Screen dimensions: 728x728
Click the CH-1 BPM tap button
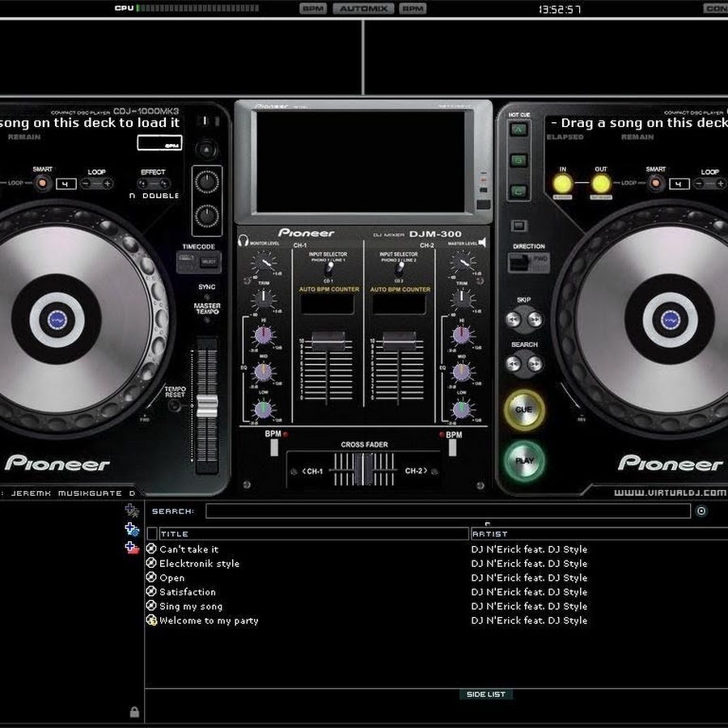click(x=274, y=447)
